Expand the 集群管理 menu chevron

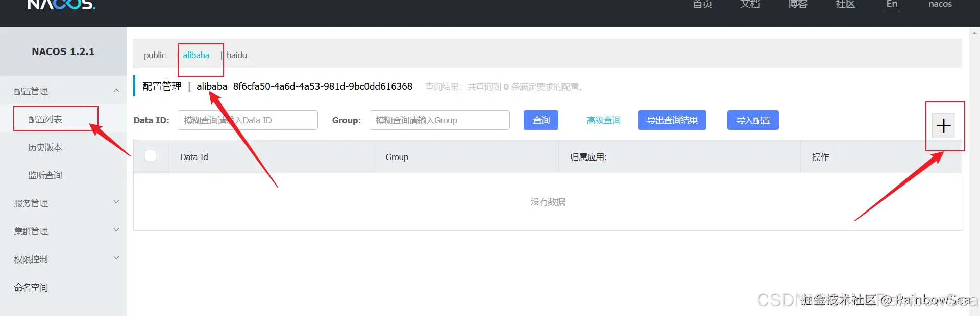pyautogui.click(x=116, y=230)
